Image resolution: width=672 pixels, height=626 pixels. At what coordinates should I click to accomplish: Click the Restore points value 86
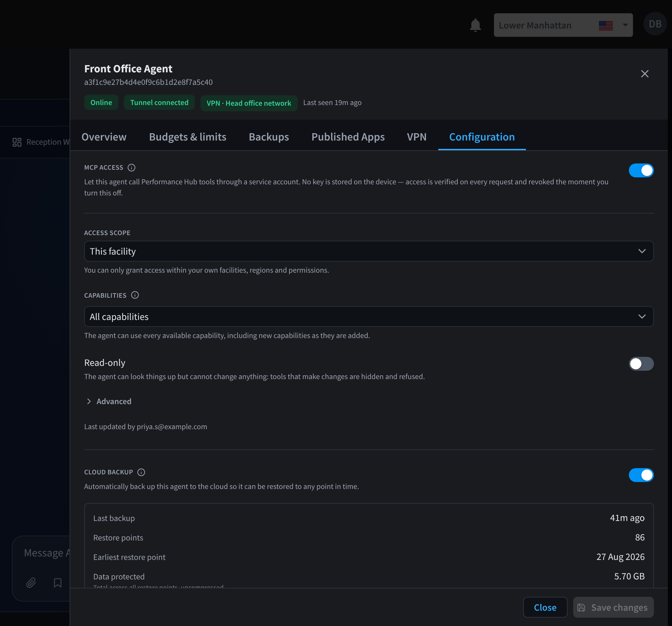640,538
